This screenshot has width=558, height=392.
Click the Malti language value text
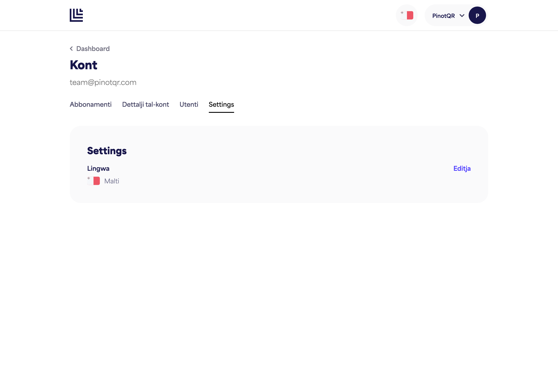pyautogui.click(x=112, y=181)
